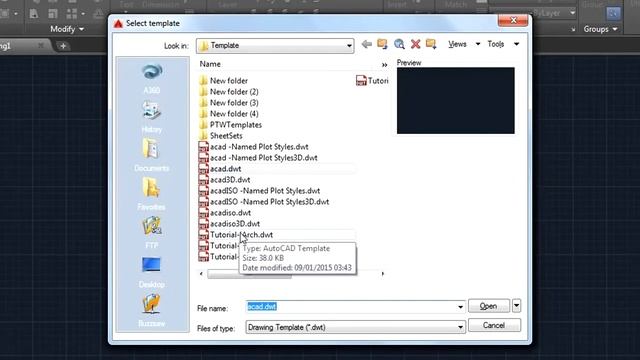Select the acadiso.dwt file
This screenshot has height=360, width=640.
[x=225, y=213]
